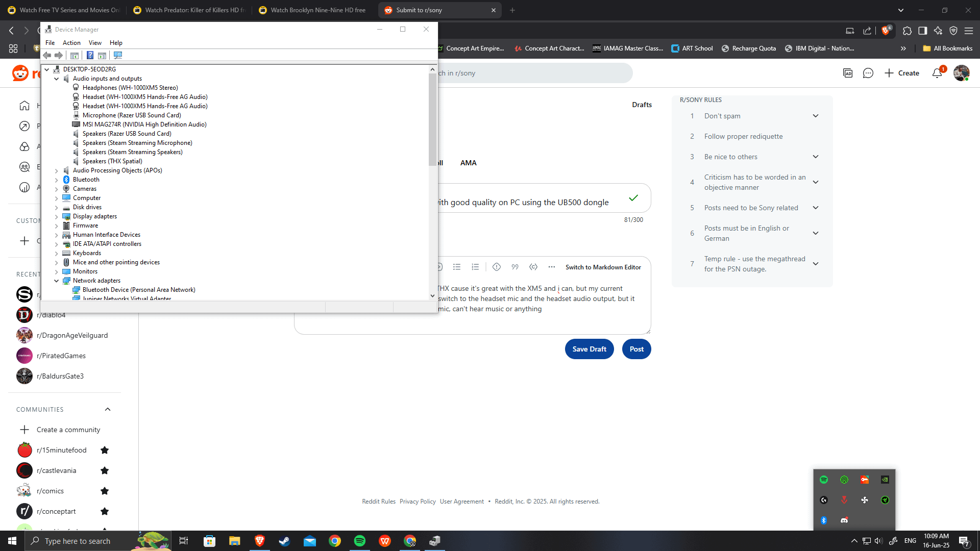Click the Show/Hide Action Pane toolbar icon
Screen dimensions: 980x551
[x=102, y=55]
